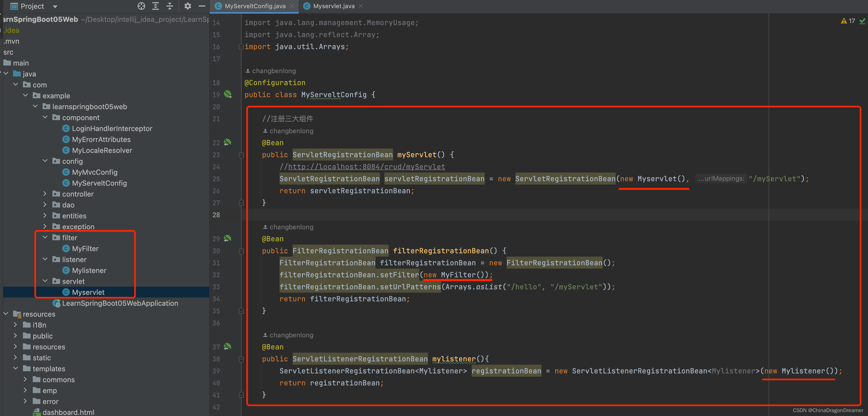The height and width of the screenshot is (416, 868).
Task: Collapse the component package
Action: 45,117
